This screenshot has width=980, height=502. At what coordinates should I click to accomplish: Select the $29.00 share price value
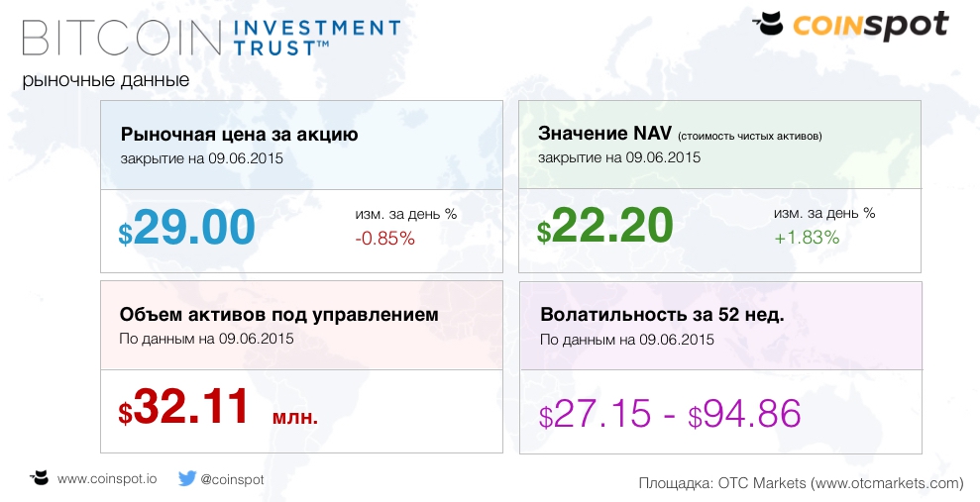tap(187, 229)
